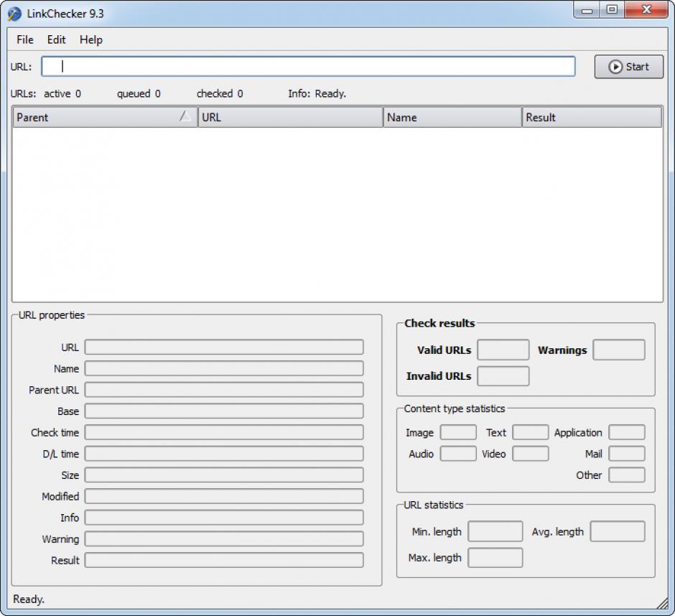Click the 'queued 0' counter text
This screenshot has width=675, height=616.
click(x=139, y=94)
